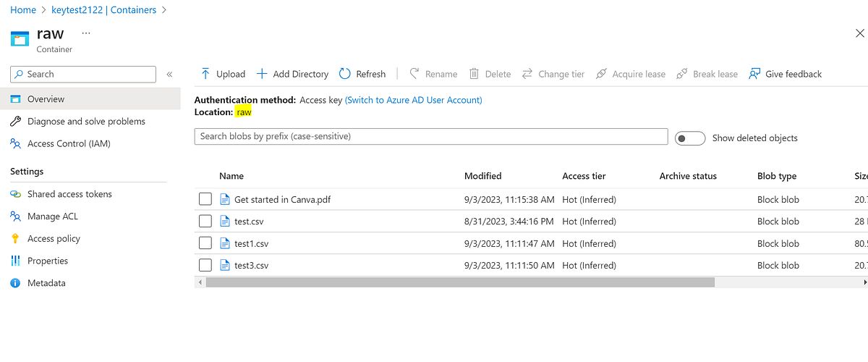Image resolution: width=868 pixels, height=362 pixels.
Task: Open Access Control (IAM) page
Action: (x=69, y=143)
